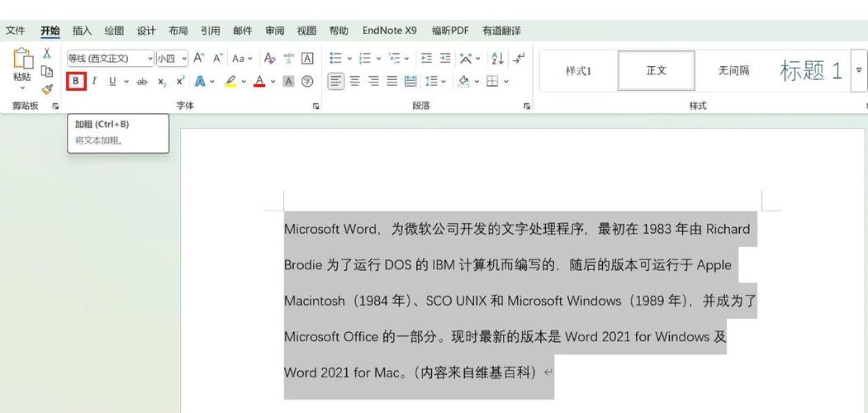Apply character shading with the gray A icon
Viewport: 868px width, 413px height.
tap(288, 82)
